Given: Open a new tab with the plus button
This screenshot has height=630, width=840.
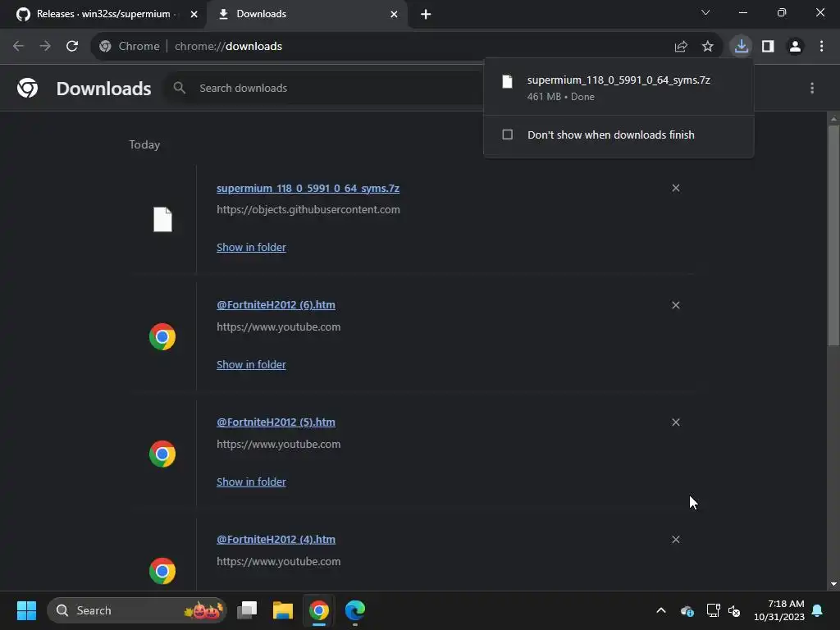Looking at the screenshot, I should [426, 15].
